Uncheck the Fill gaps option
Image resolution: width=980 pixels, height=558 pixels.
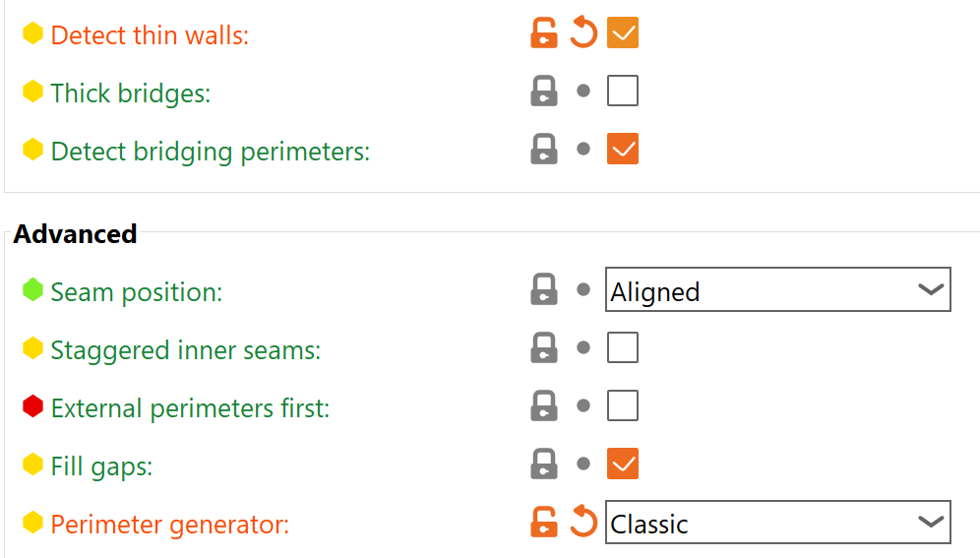coord(623,464)
